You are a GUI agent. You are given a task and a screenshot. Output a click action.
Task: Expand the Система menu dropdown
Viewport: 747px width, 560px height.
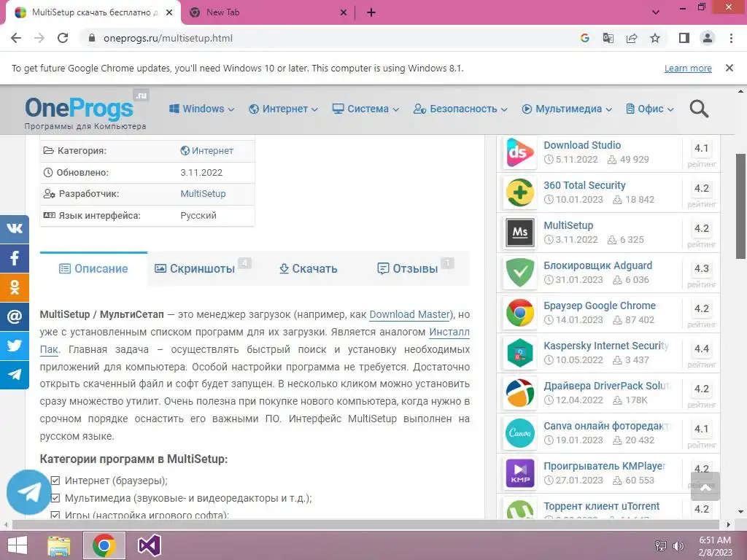(x=365, y=109)
